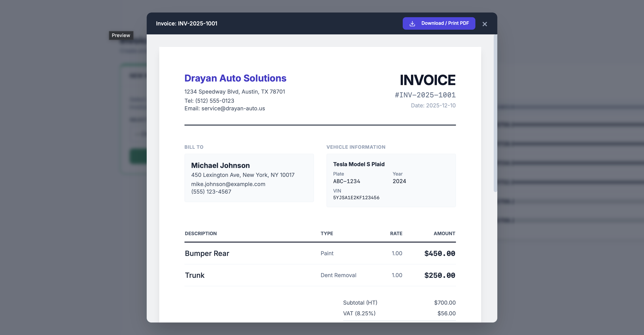
Task: Click the Trunk rate 1.00
Action: click(x=397, y=275)
